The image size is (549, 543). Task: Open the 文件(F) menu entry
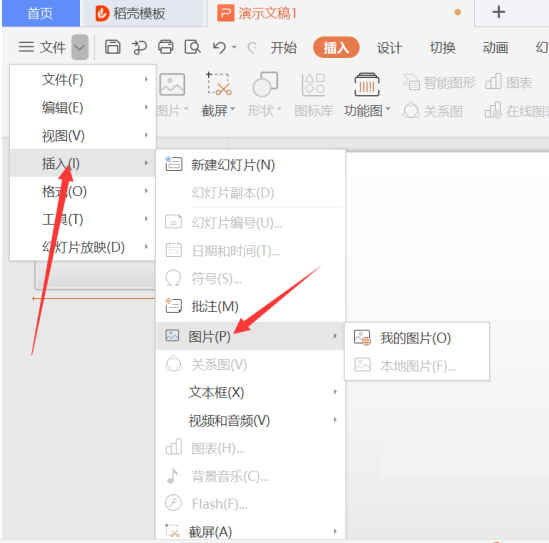[83, 80]
